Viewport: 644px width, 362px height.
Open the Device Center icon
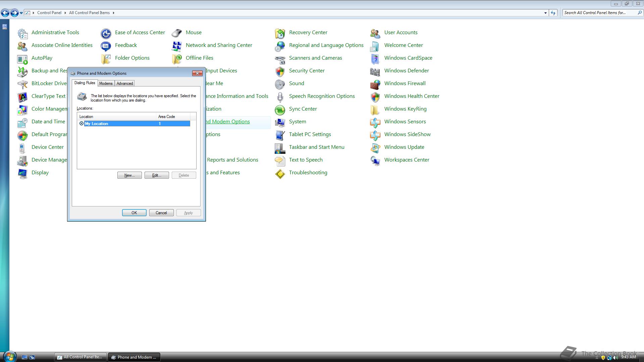point(22,148)
